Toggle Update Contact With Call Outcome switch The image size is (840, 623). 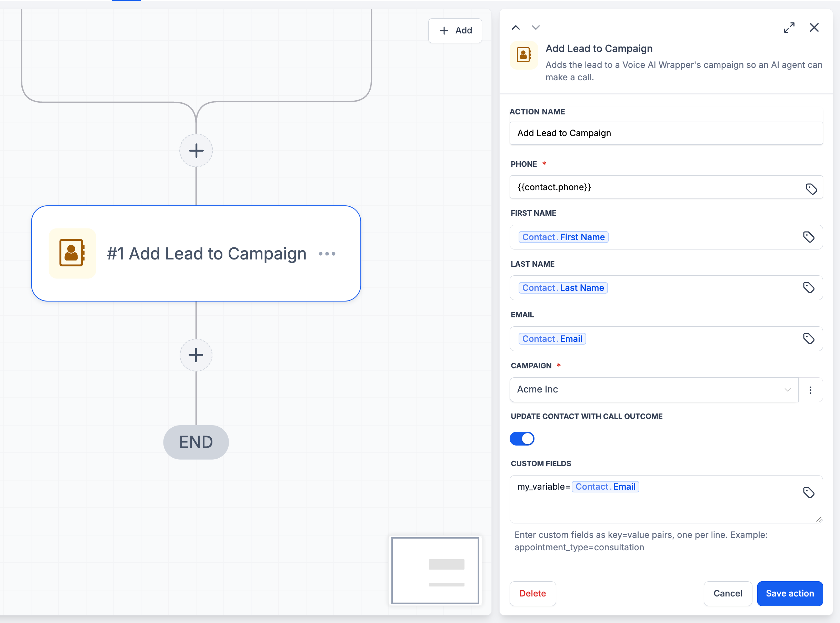(522, 439)
